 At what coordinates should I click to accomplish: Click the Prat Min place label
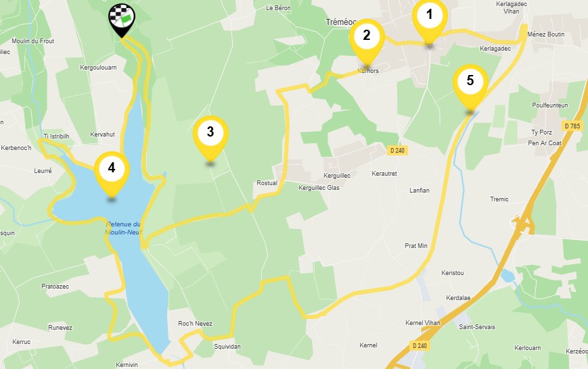(x=416, y=246)
